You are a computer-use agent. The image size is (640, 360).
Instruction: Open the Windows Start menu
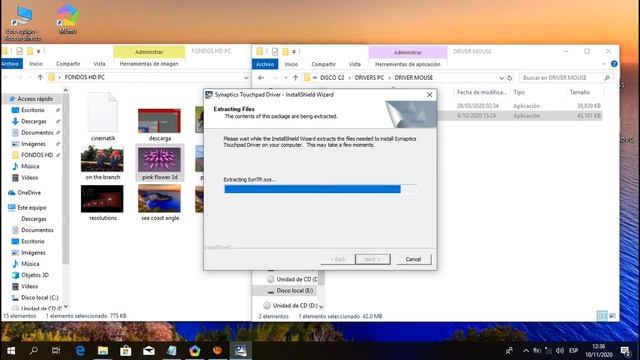[x=11, y=351]
